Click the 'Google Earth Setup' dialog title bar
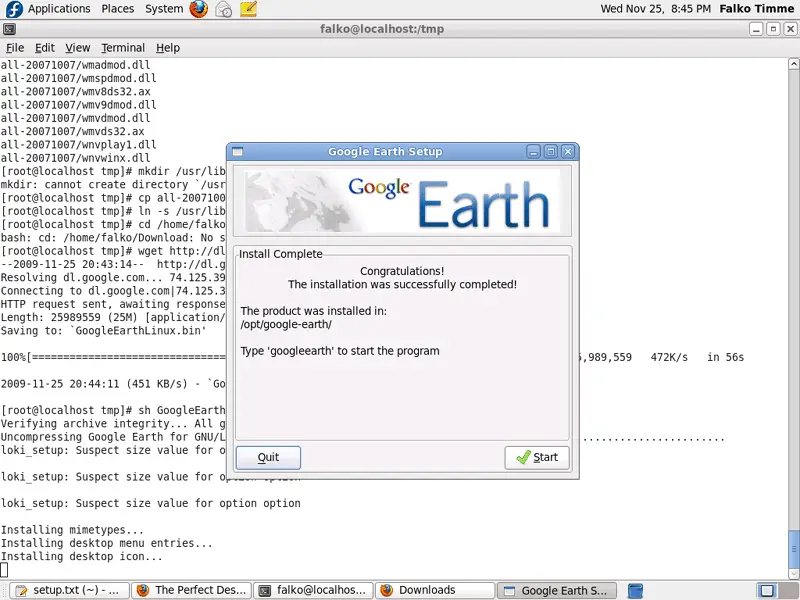The image size is (800, 600). point(385,152)
